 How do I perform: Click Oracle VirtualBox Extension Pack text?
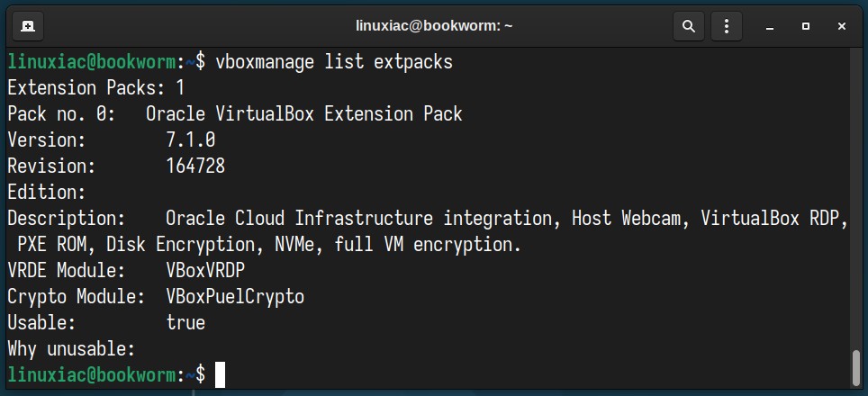click(304, 114)
